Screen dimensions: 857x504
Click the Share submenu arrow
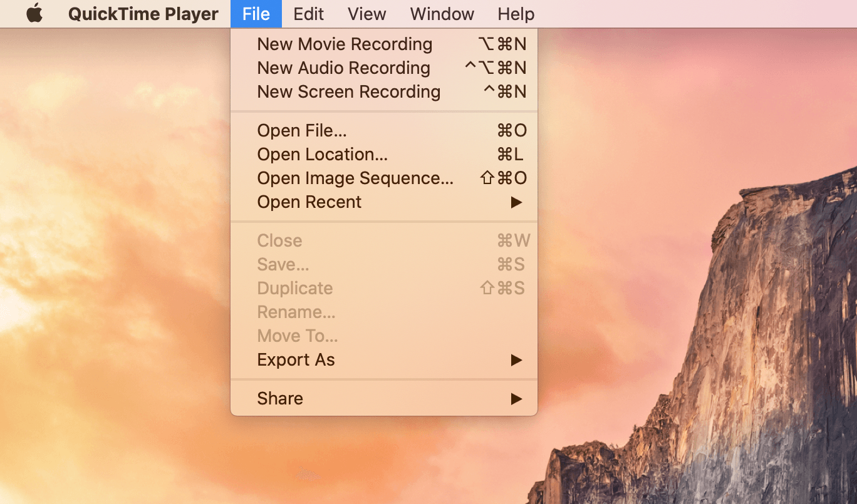pyautogui.click(x=517, y=398)
